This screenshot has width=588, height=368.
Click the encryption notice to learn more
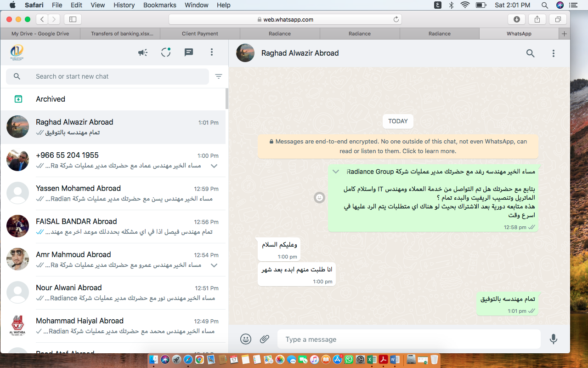(398, 146)
